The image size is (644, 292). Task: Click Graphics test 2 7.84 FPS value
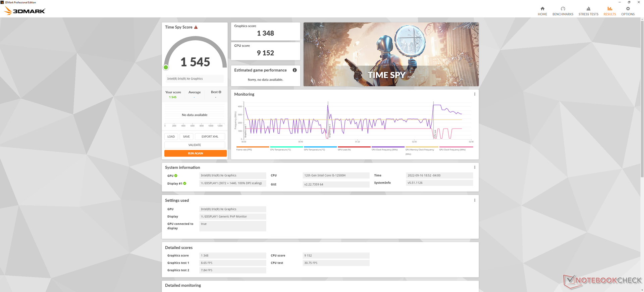(x=233, y=270)
